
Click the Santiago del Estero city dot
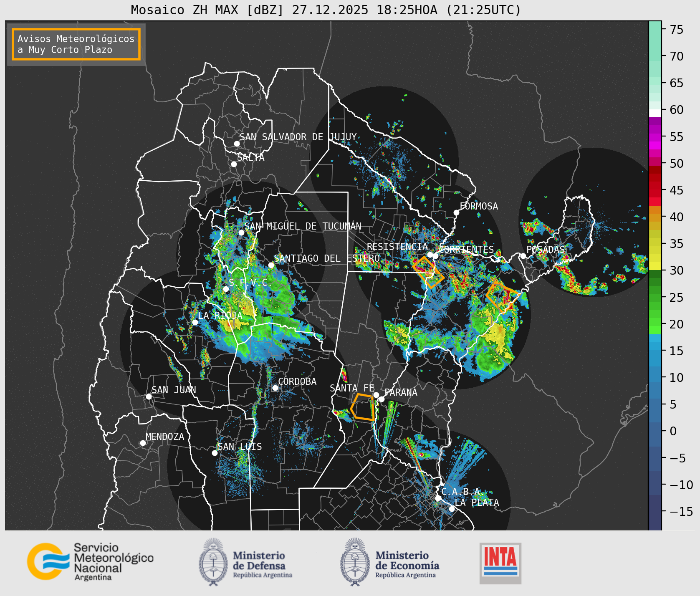[271, 265]
